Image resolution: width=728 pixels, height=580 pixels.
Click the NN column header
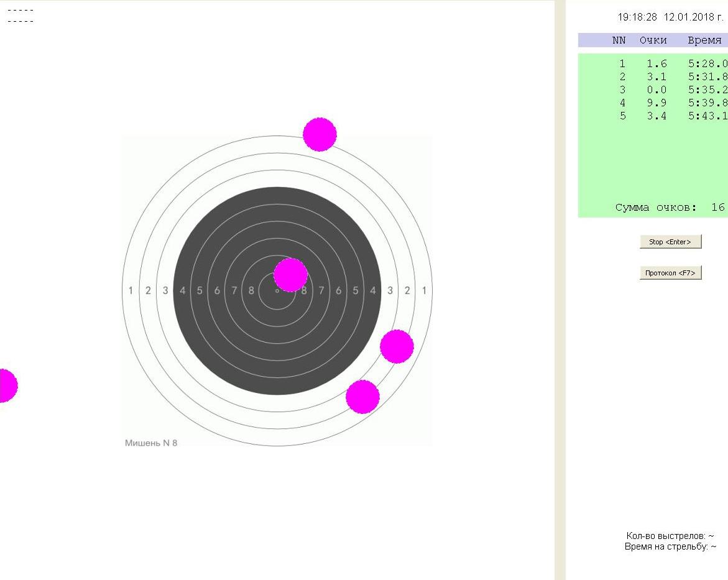pos(619,40)
